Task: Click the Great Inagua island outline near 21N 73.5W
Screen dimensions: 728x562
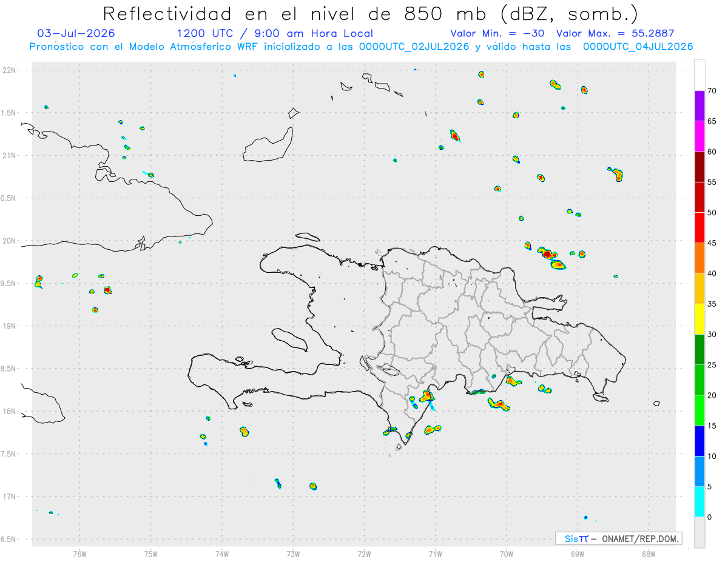Action: tap(269, 144)
